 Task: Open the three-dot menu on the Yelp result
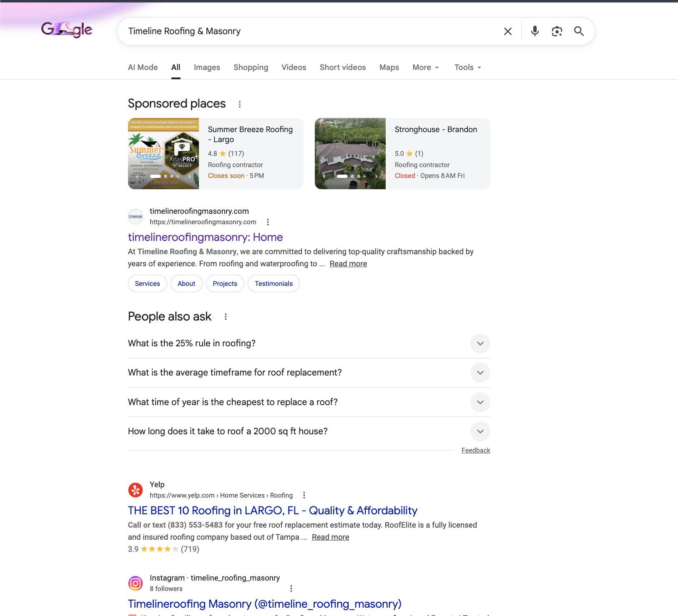304,495
